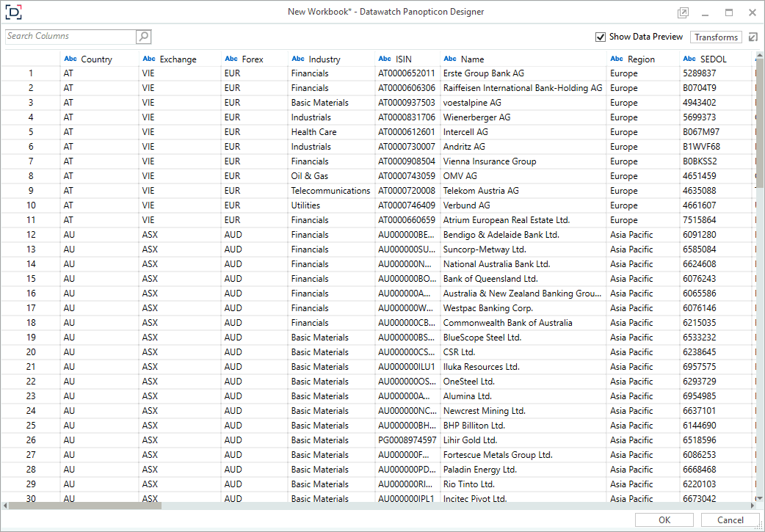
Task: Select the Region column header
Action: [x=641, y=59]
